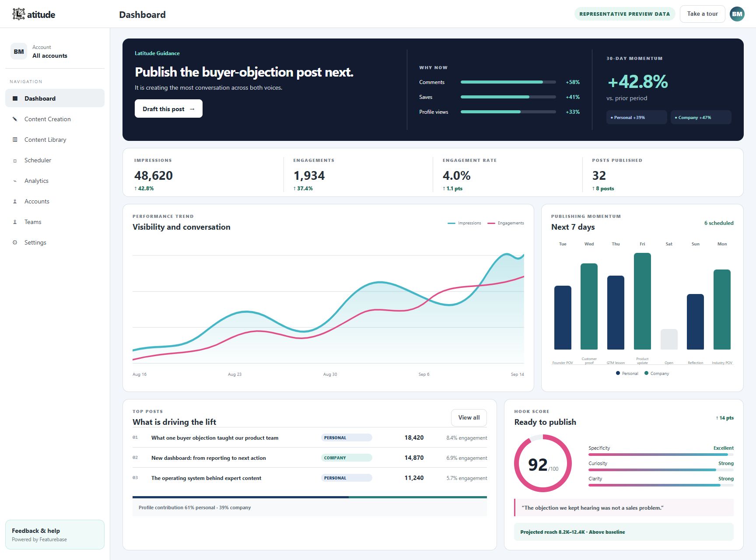Select the Fri Product update bar

(642, 301)
